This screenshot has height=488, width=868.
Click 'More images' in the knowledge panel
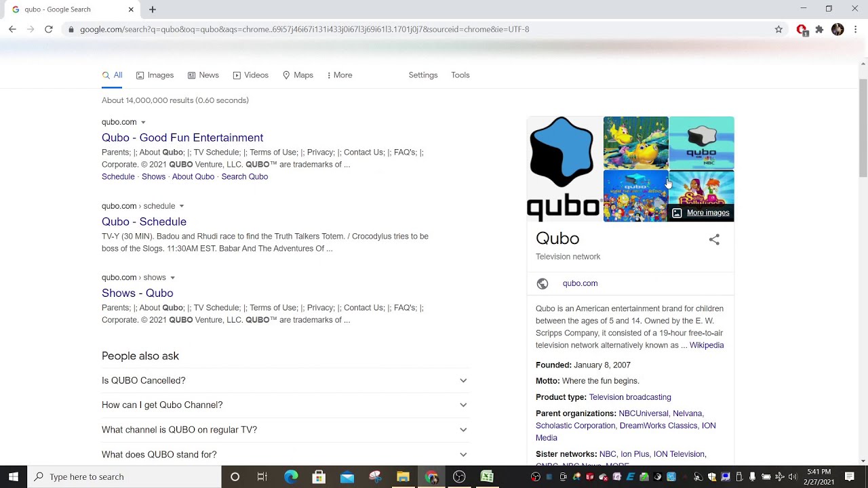pos(701,213)
